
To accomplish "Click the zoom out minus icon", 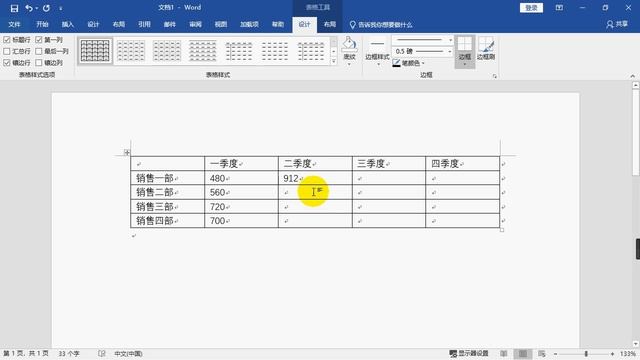I will [556, 354].
